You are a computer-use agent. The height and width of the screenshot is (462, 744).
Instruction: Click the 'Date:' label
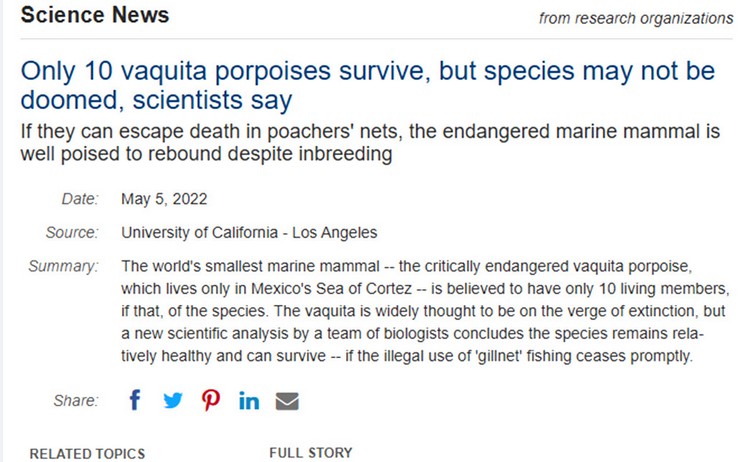coord(80,199)
